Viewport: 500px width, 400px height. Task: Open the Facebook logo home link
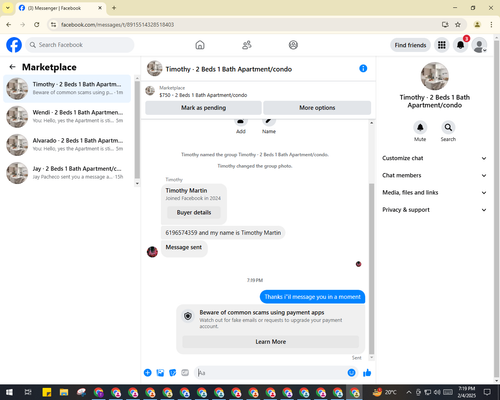pyautogui.click(x=14, y=45)
